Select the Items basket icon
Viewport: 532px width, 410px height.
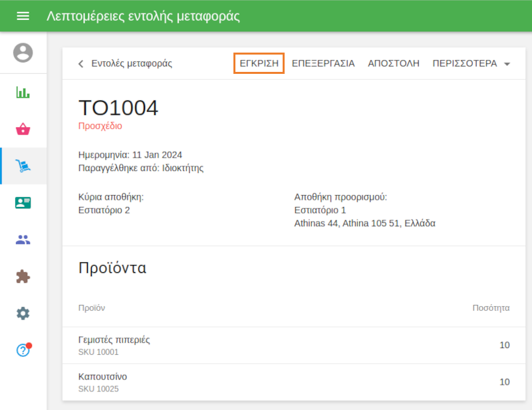(x=23, y=129)
